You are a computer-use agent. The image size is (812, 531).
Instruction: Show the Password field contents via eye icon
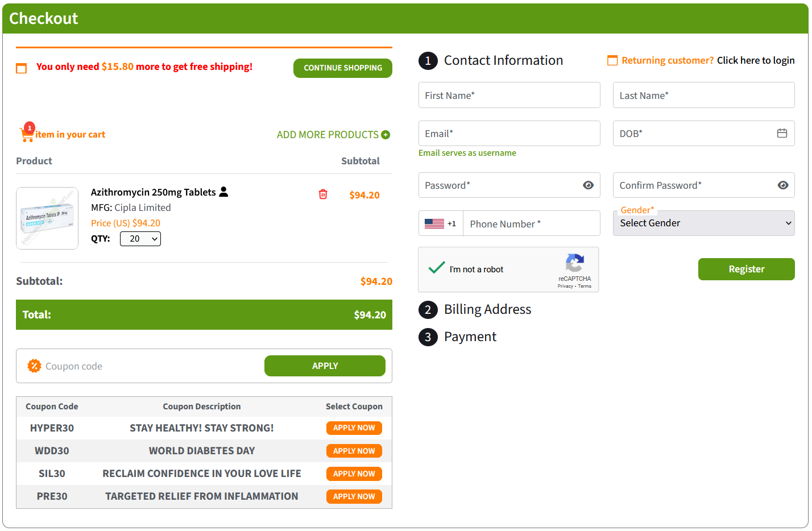click(588, 185)
